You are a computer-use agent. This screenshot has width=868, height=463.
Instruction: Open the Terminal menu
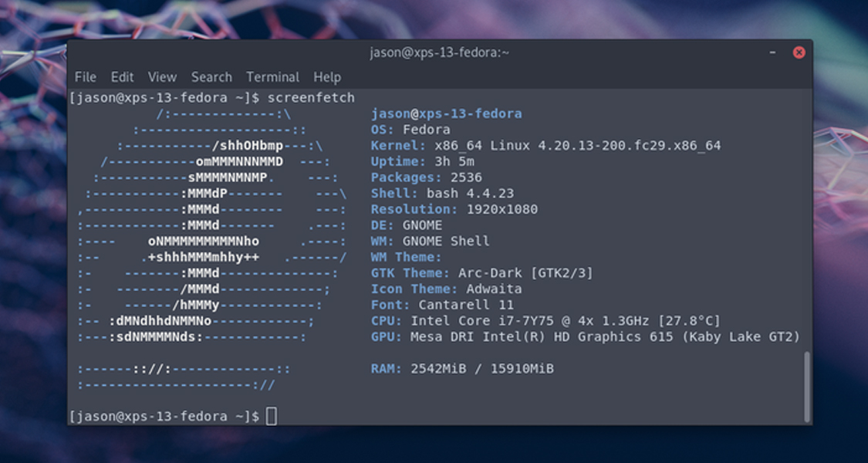(x=272, y=76)
